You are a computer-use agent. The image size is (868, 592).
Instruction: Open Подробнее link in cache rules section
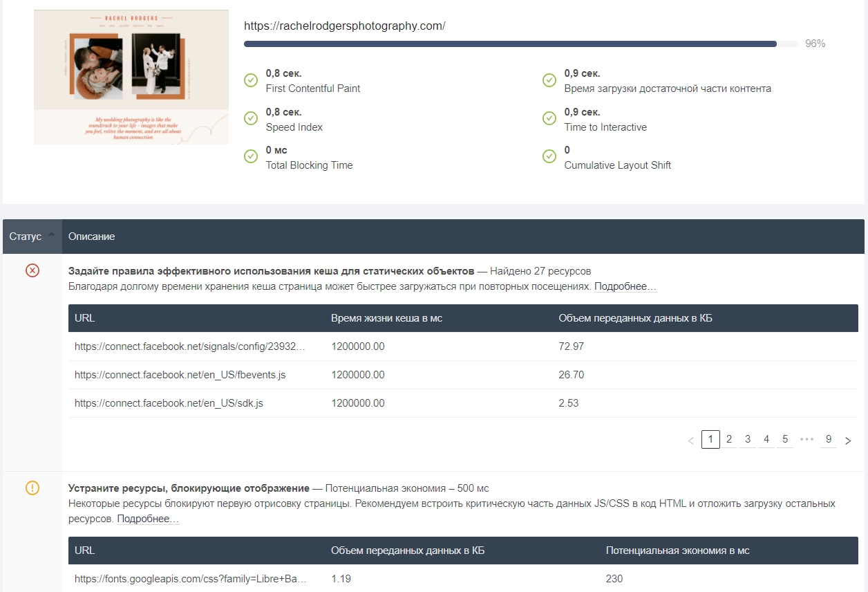(625, 286)
